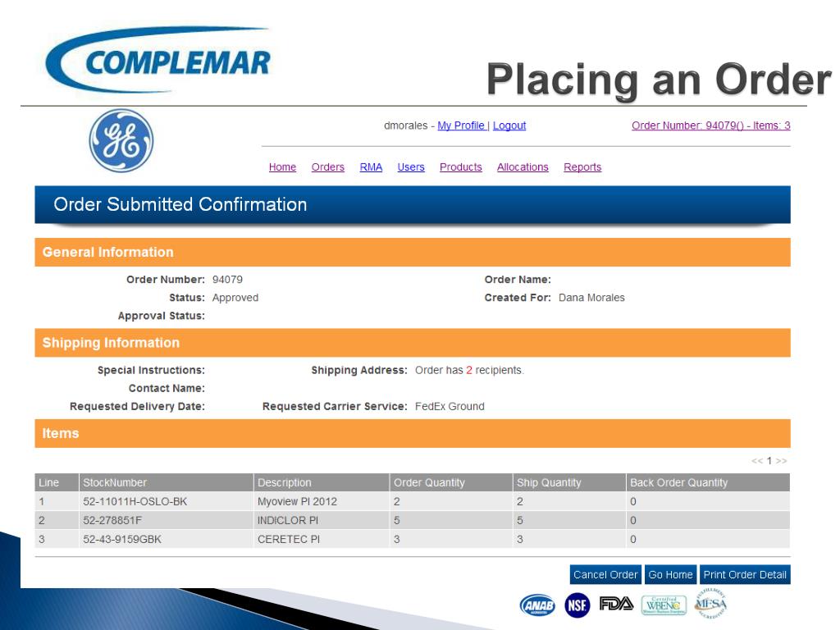Click the Complemar logo
The image size is (840, 630).
pos(158,61)
